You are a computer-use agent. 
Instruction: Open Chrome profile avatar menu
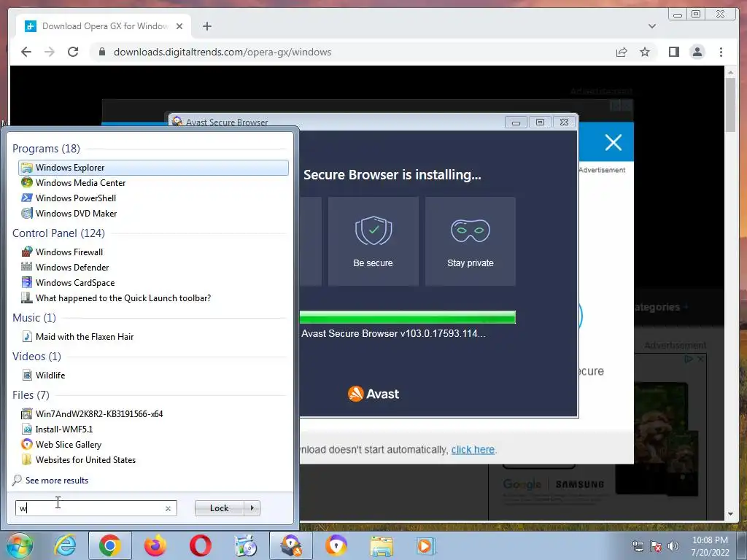(697, 52)
